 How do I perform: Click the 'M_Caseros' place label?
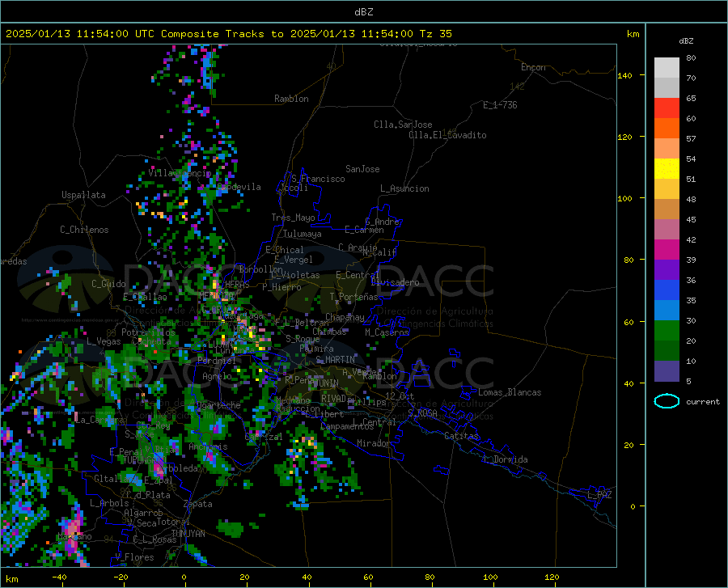click(x=387, y=332)
